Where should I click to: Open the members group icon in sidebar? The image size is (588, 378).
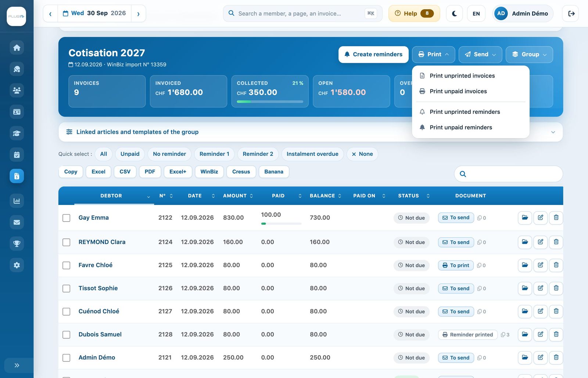17,90
